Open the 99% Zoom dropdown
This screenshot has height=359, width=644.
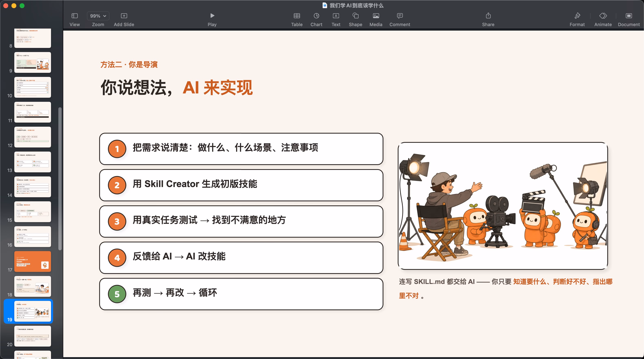98,16
